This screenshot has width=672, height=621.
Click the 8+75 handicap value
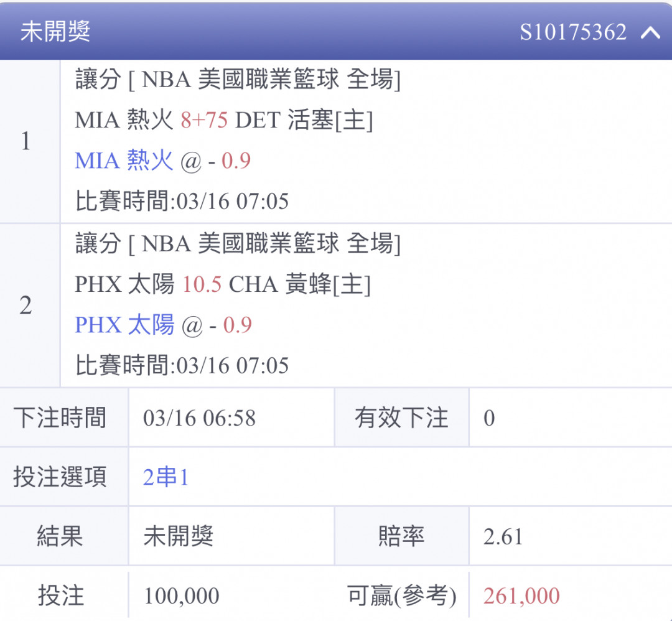point(204,120)
